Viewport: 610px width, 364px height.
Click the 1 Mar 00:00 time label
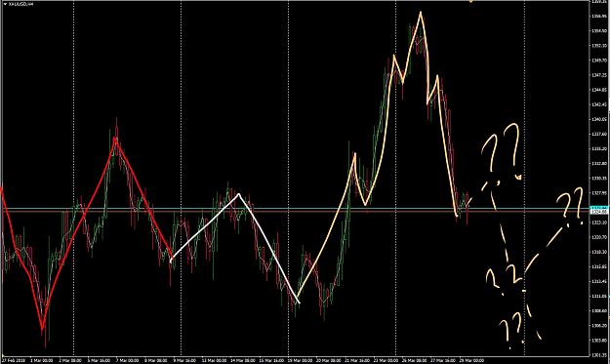click(42, 361)
